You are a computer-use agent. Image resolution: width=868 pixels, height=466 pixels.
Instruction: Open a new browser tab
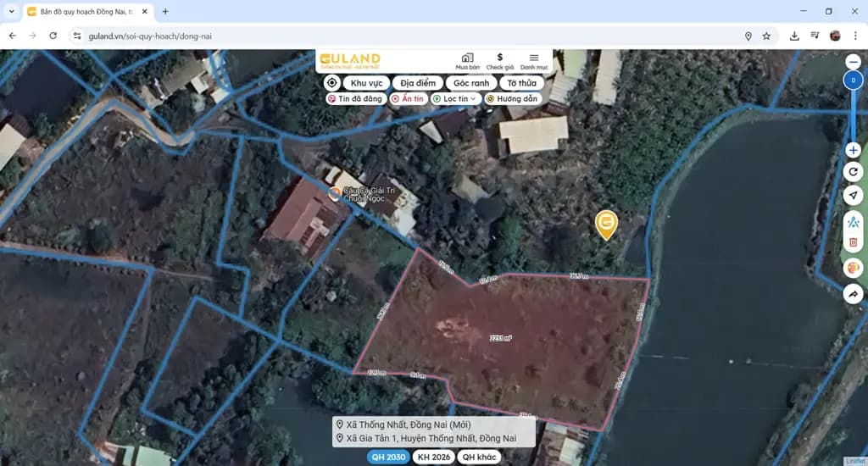(165, 12)
